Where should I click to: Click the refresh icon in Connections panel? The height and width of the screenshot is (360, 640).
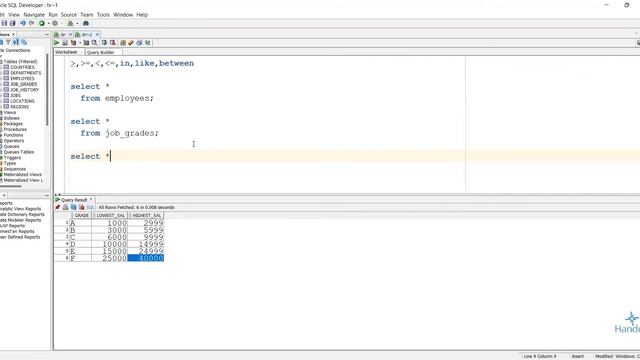pyautogui.click(x=1, y=42)
